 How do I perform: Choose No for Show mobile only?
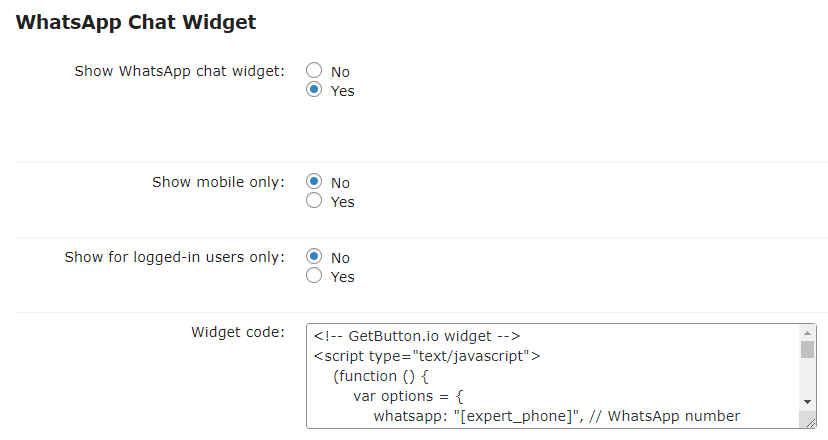[314, 181]
